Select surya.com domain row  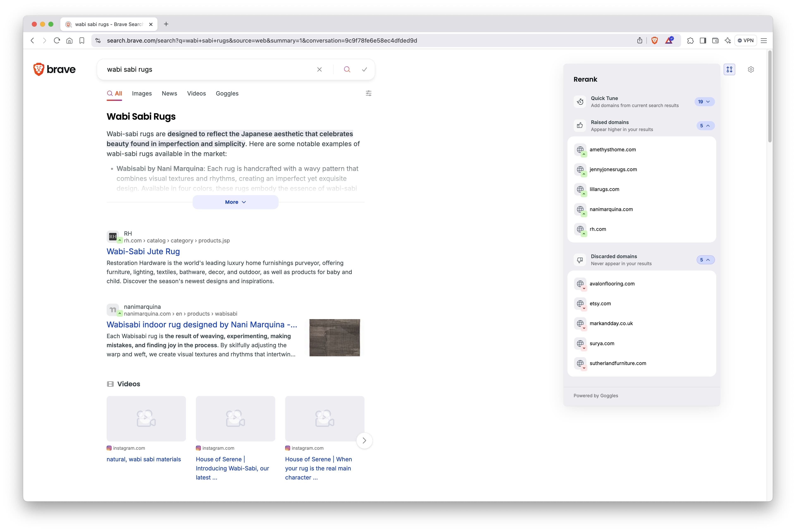coord(641,344)
